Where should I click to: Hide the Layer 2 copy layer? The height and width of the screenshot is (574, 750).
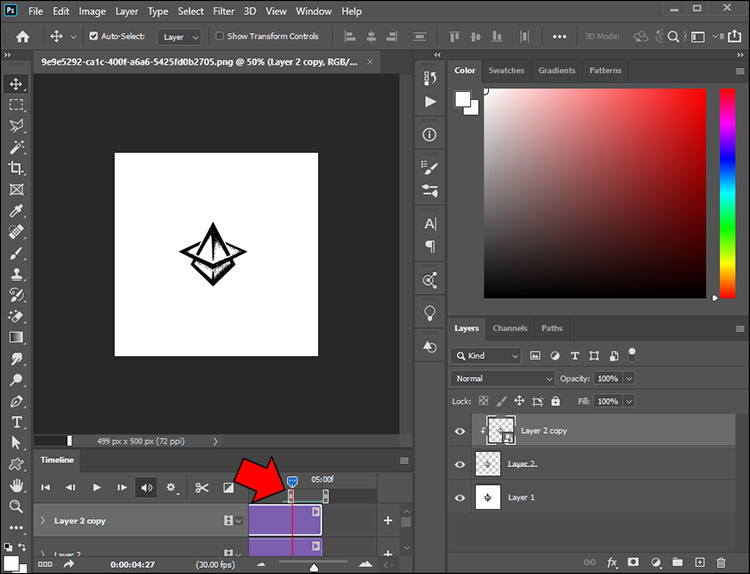pos(460,431)
